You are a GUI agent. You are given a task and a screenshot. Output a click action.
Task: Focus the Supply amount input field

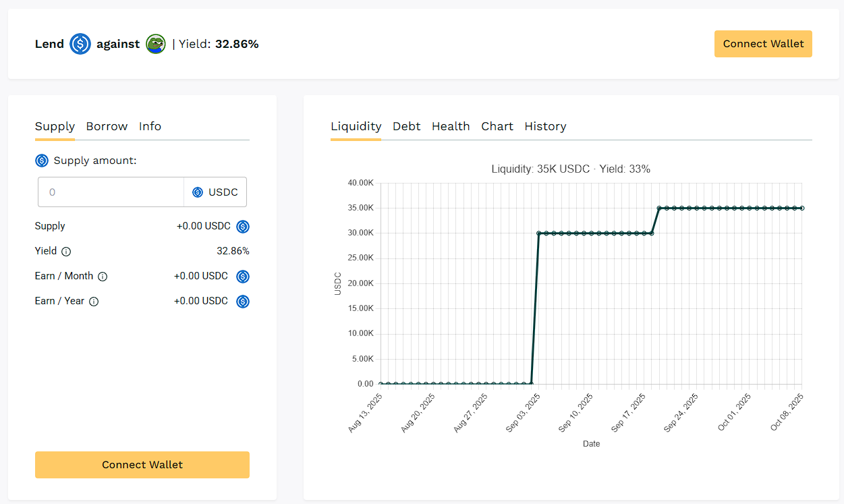(x=111, y=192)
